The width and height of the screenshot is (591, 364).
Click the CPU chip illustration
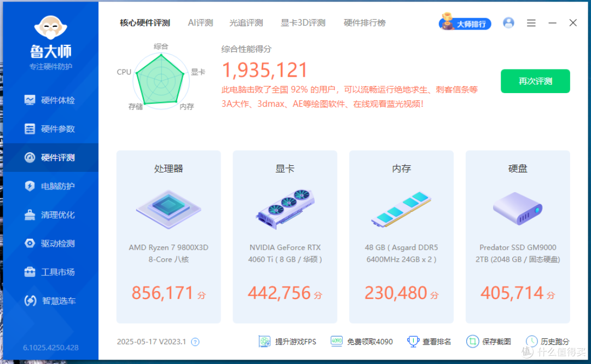[169, 209]
